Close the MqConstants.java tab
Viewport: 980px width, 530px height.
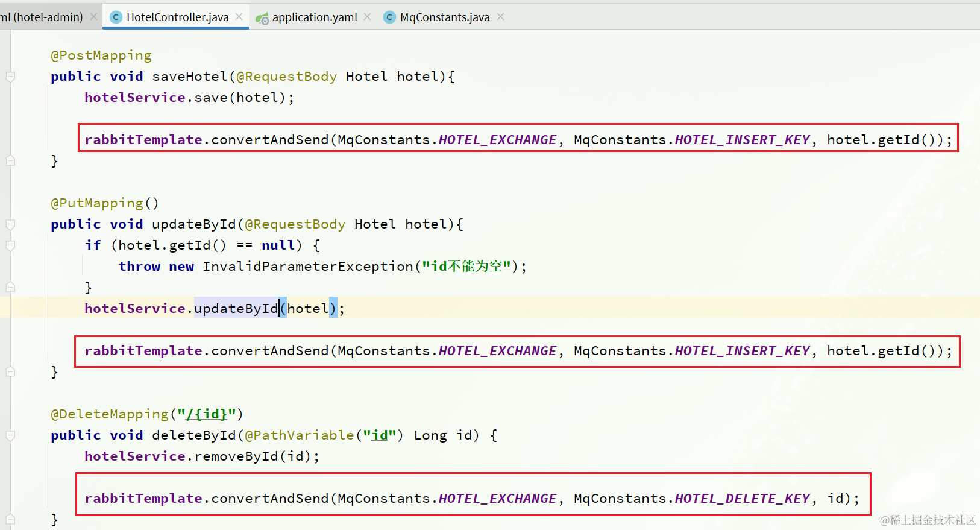(500, 17)
